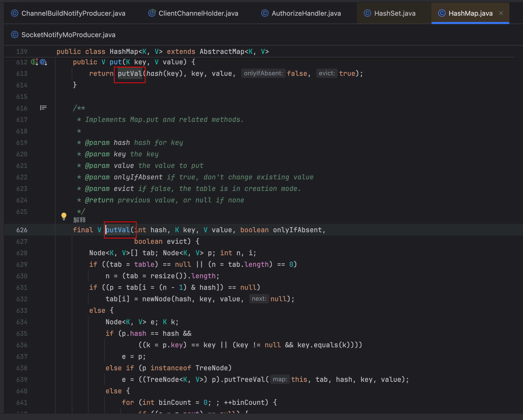Click the yellow lightbulb quick-fix icon
This screenshot has width=523, height=420.
pyautogui.click(x=64, y=216)
